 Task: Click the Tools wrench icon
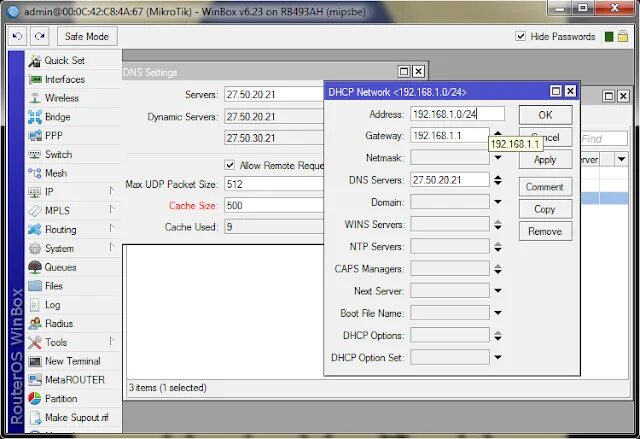tap(35, 342)
